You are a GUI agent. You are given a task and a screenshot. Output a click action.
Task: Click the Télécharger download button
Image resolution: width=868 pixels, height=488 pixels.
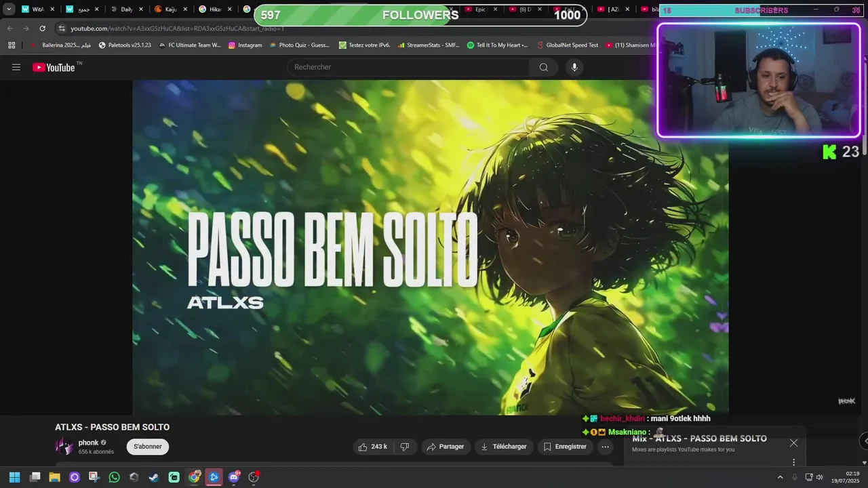coord(503,447)
